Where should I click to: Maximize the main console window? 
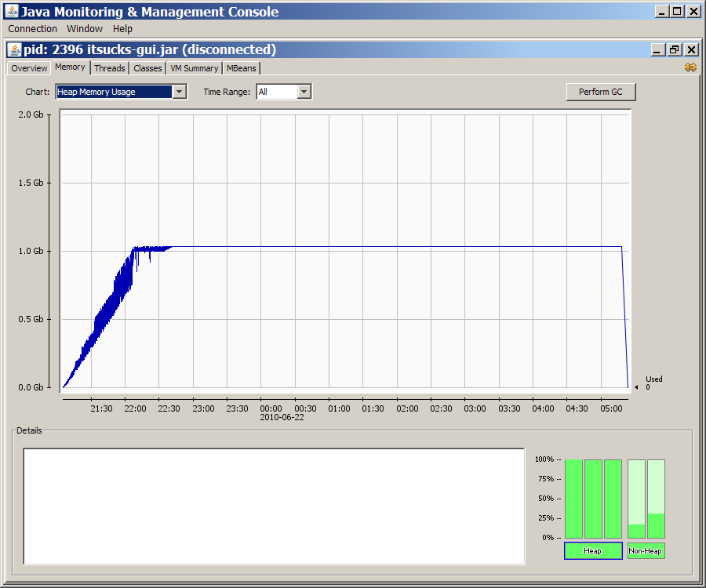[x=678, y=11]
